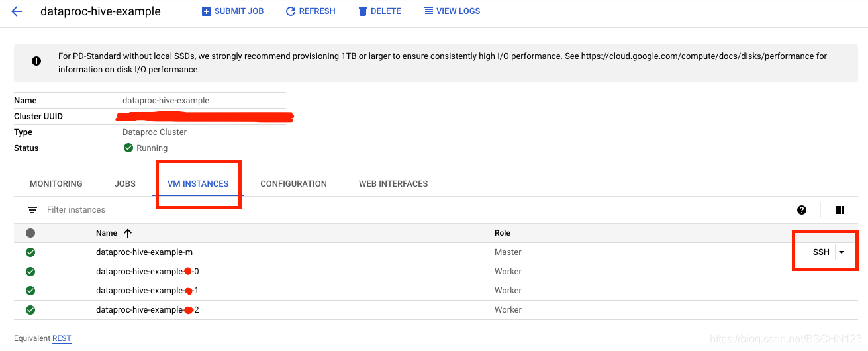Click the View Logs list icon
The width and height of the screenshot is (868, 351).
(428, 11)
